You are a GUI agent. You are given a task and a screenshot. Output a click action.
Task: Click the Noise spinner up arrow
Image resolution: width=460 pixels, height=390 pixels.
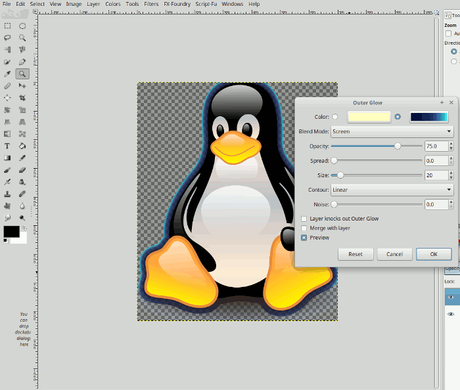click(x=451, y=202)
